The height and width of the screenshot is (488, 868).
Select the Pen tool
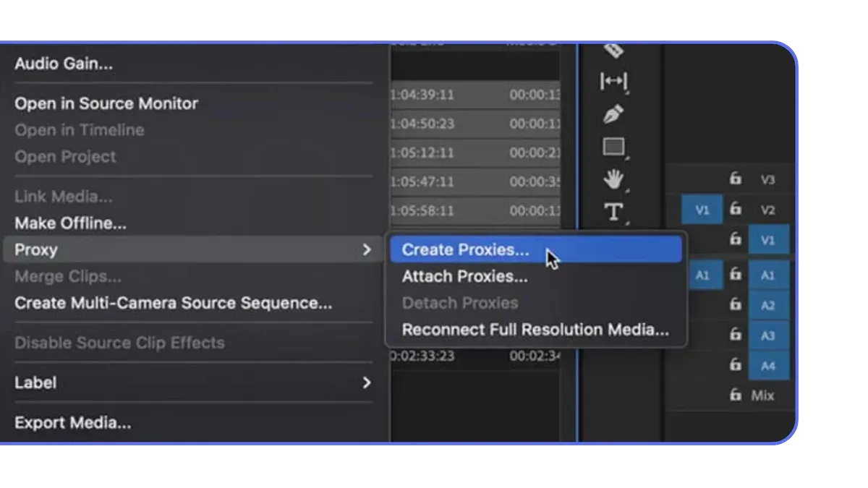pyautogui.click(x=613, y=114)
